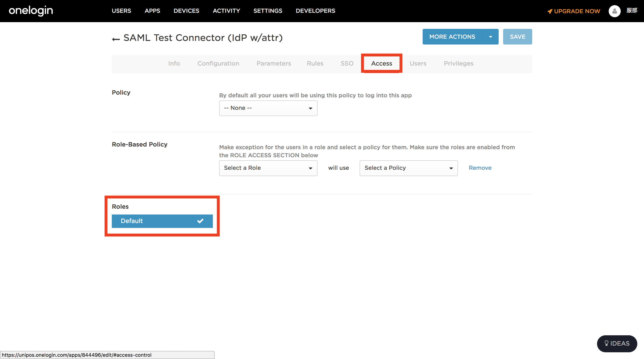Click the More Actions button

click(x=452, y=37)
